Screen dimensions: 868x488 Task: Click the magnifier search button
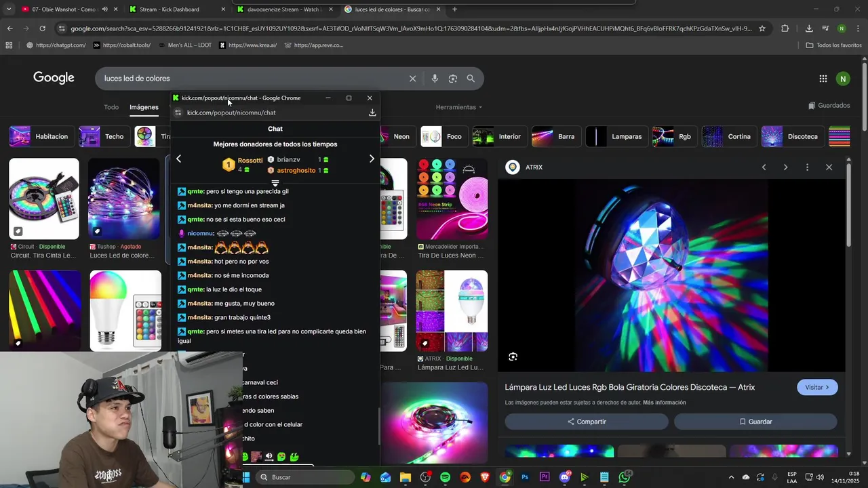[471, 79]
